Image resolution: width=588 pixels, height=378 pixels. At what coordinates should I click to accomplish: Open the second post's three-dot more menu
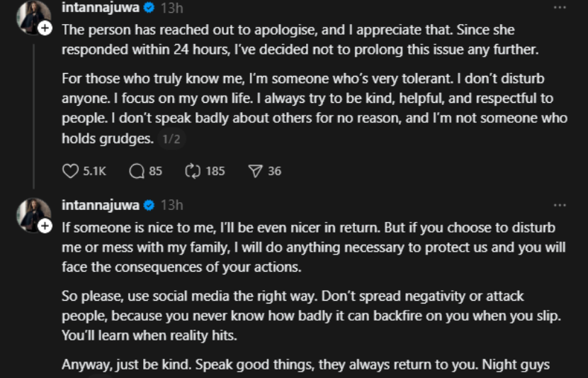[560, 206]
